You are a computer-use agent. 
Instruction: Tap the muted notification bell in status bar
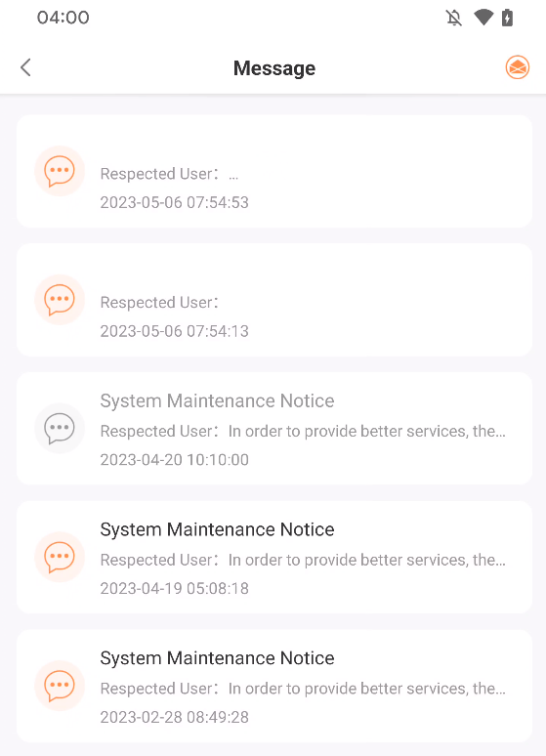click(453, 18)
